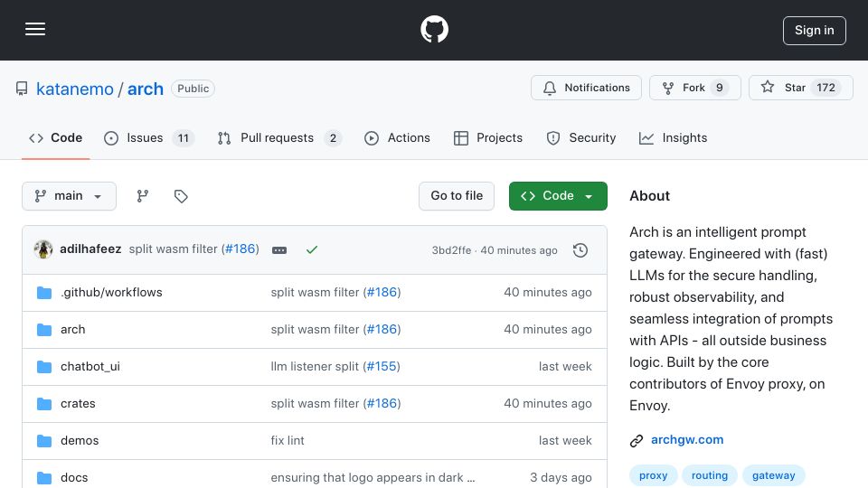
Task: Open the Projects tab
Action: point(487,137)
